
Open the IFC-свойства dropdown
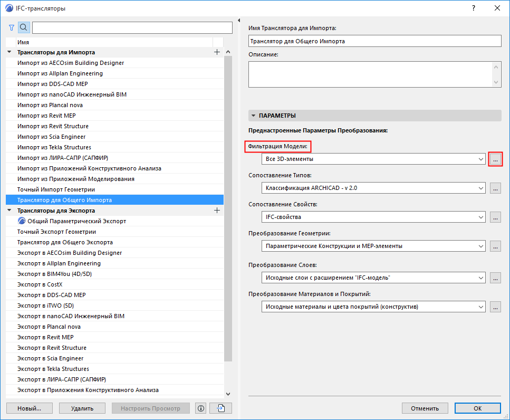(373, 217)
